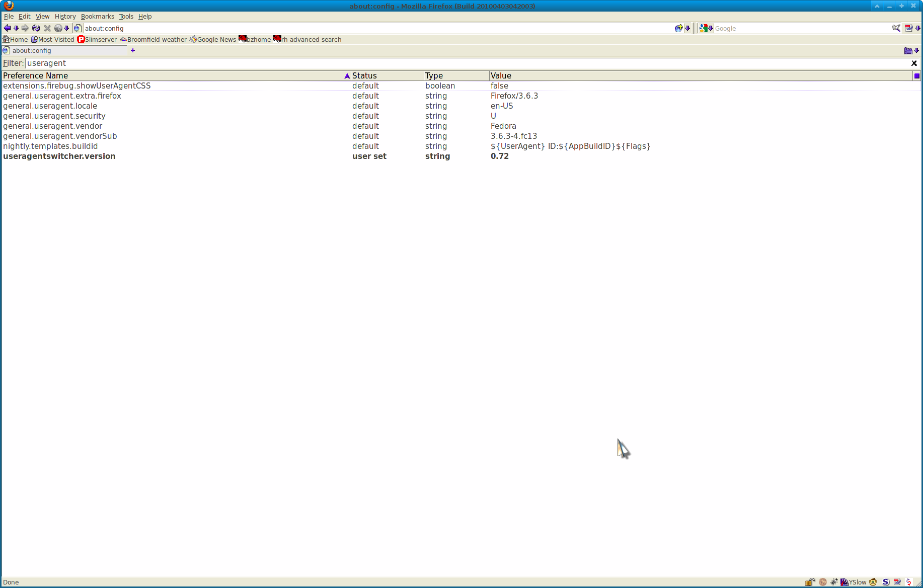Open the History menu

[x=65, y=16]
